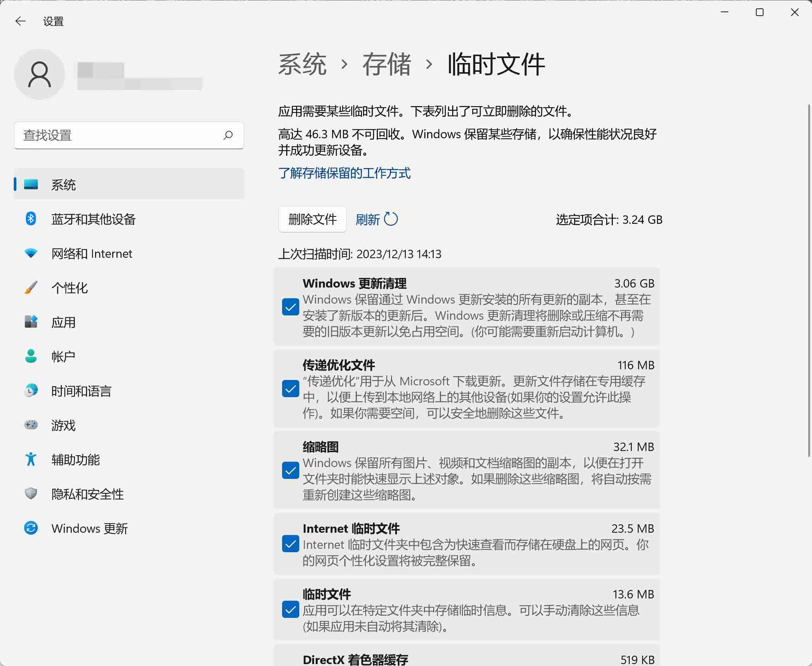This screenshot has width=812, height=666.
Task: Click the 应用 apps icon in sidebar
Action: tap(31, 322)
